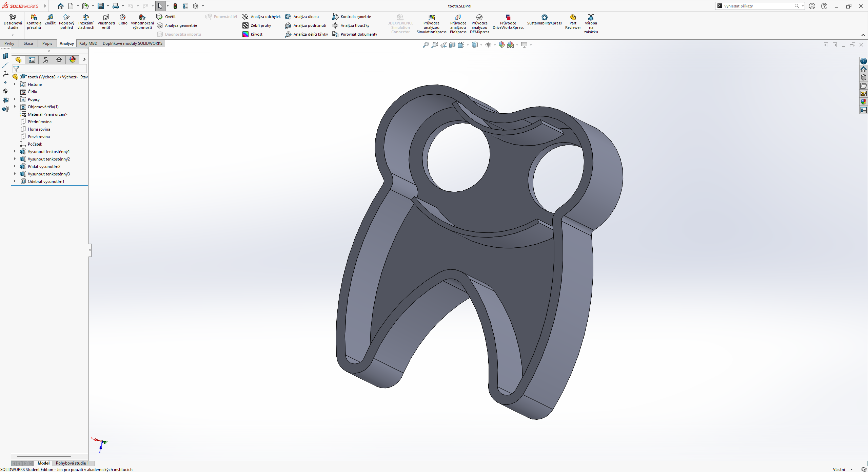The image size is (868, 472).
Task: Open the Edit Appearance color ball icon
Action: [x=502, y=45]
